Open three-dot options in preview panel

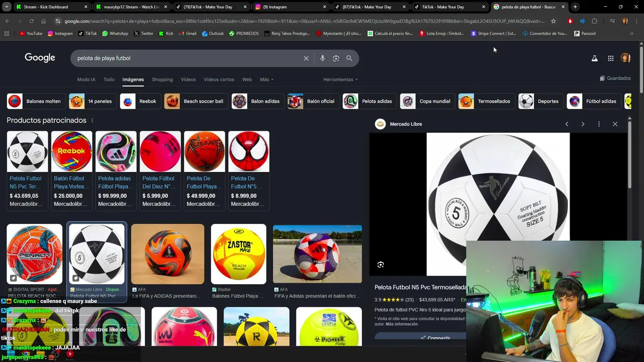point(599,124)
